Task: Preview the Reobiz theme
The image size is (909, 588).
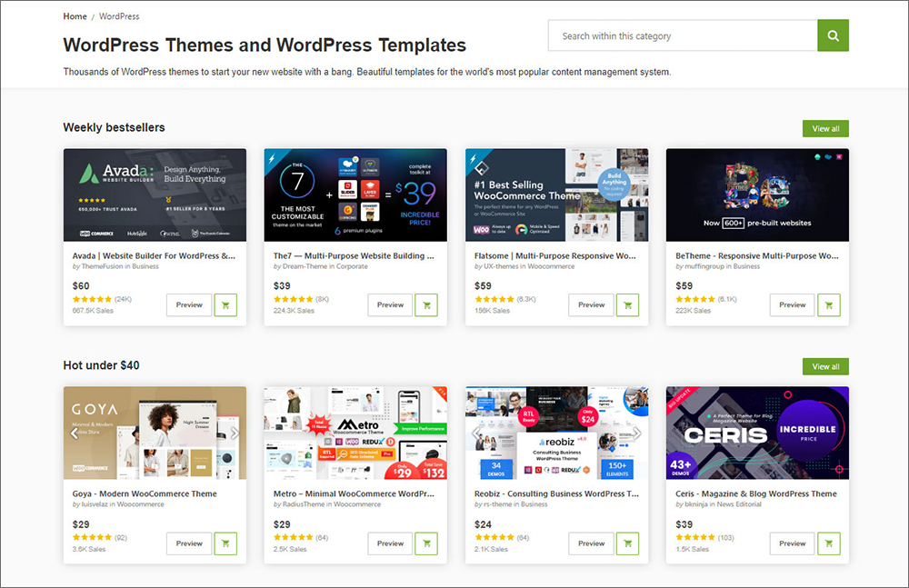Action: 592,543
